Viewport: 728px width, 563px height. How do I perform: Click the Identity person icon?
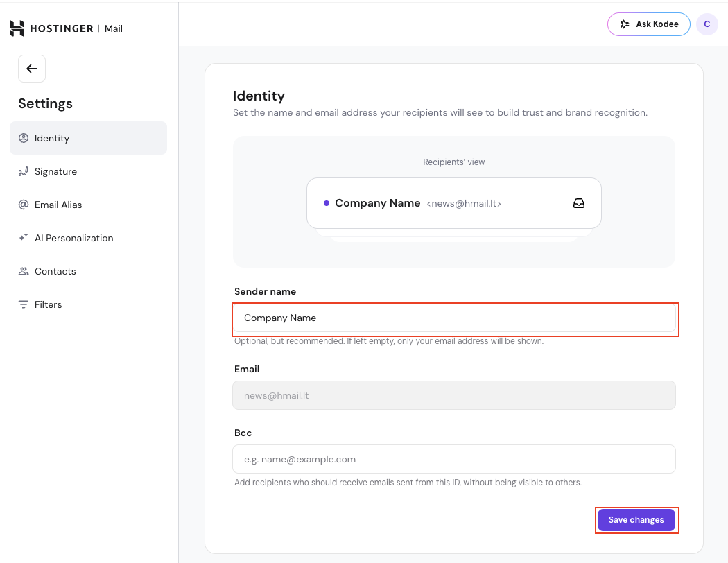(x=24, y=138)
